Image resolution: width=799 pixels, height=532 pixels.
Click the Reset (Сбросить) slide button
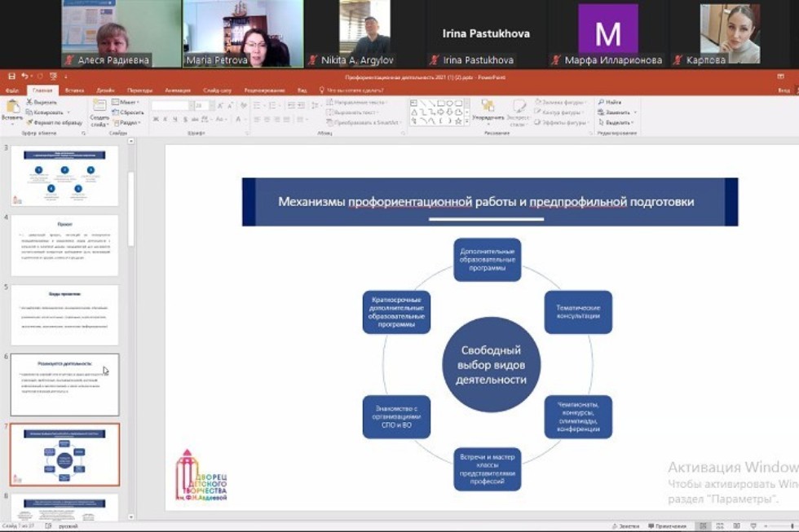(128, 112)
